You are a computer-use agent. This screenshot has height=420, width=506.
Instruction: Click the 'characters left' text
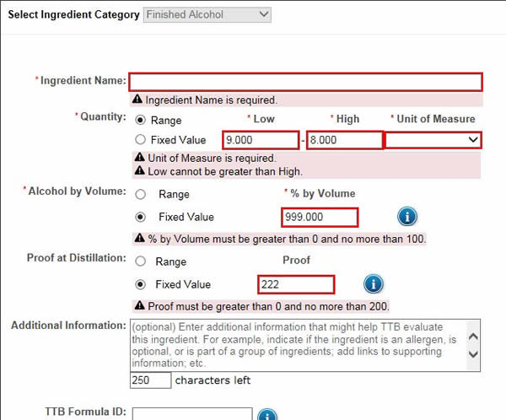coord(213,380)
